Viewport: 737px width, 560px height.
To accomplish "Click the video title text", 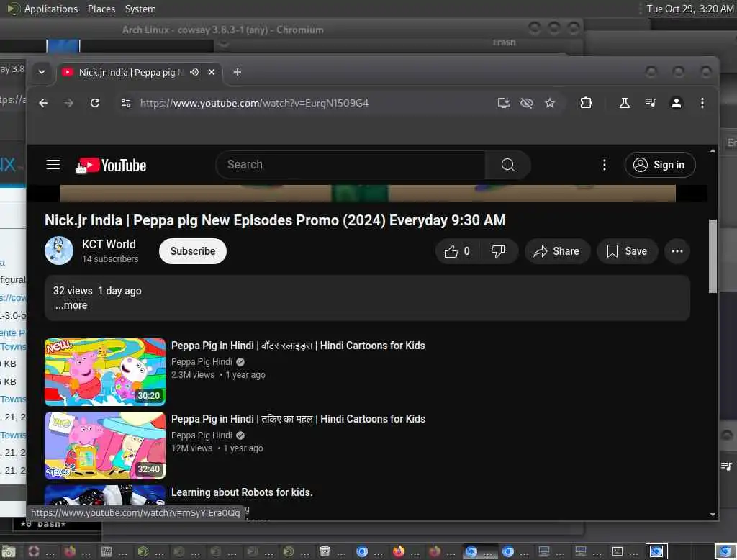I will (x=275, y=220).
